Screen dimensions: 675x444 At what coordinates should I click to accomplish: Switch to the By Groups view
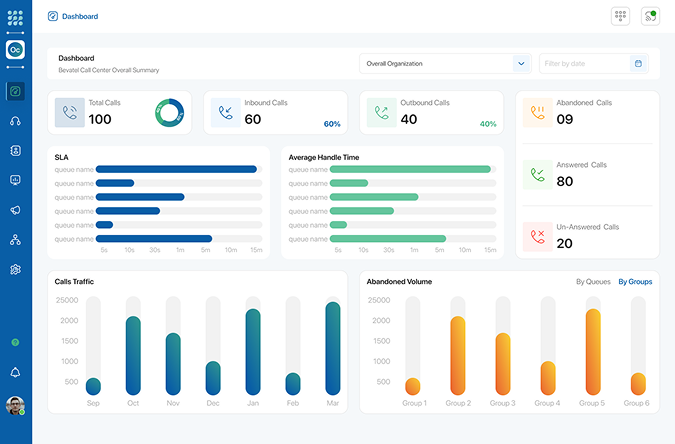[x=635, y=282]
